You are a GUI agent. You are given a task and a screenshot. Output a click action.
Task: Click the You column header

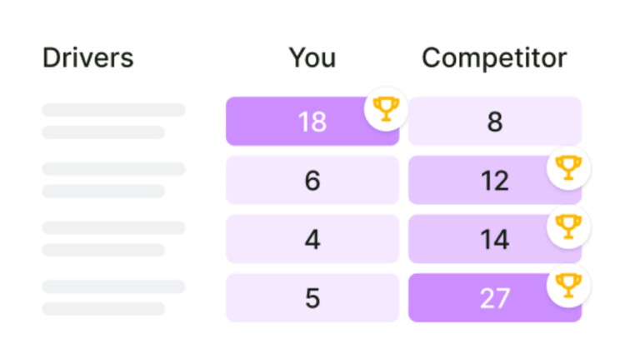(x=312, y=57)
